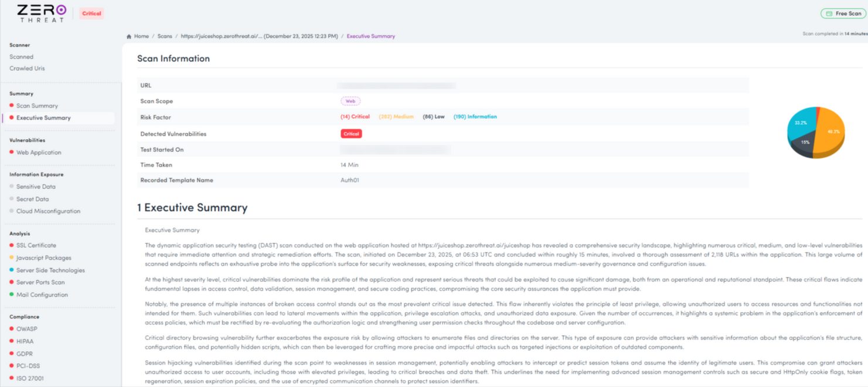868x387 pixels.
Task: Click the gray dot beside Sensitive Data
Action: (x=11, y=186)
